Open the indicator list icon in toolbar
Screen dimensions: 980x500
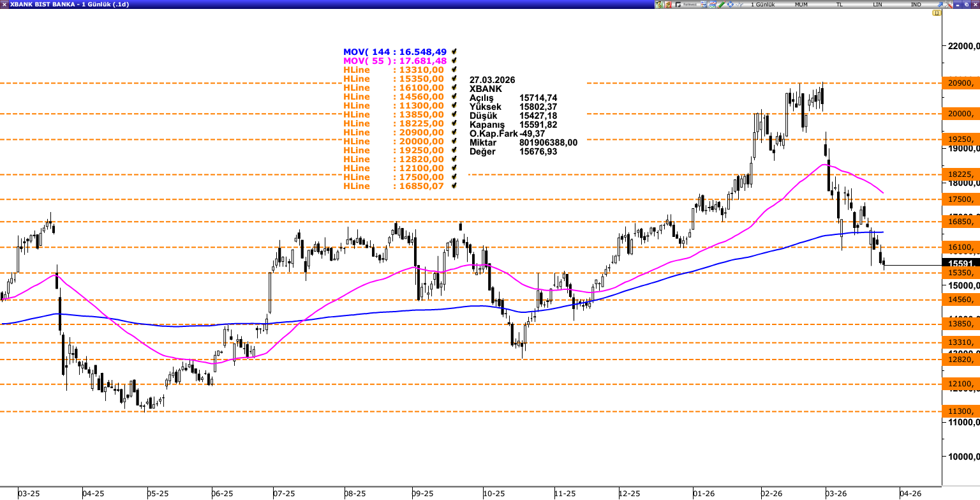tap(704, 4)
